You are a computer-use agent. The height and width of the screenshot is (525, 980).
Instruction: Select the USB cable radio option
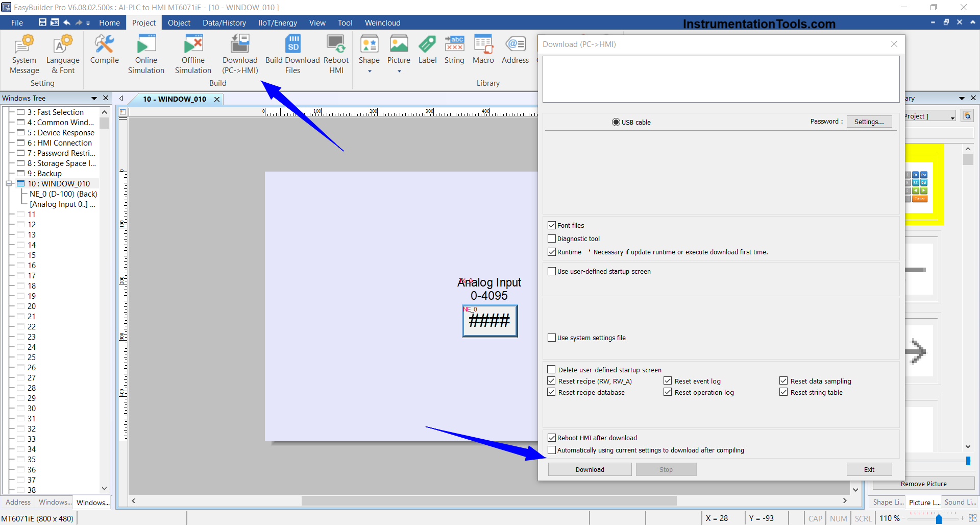tap(616, 122)
